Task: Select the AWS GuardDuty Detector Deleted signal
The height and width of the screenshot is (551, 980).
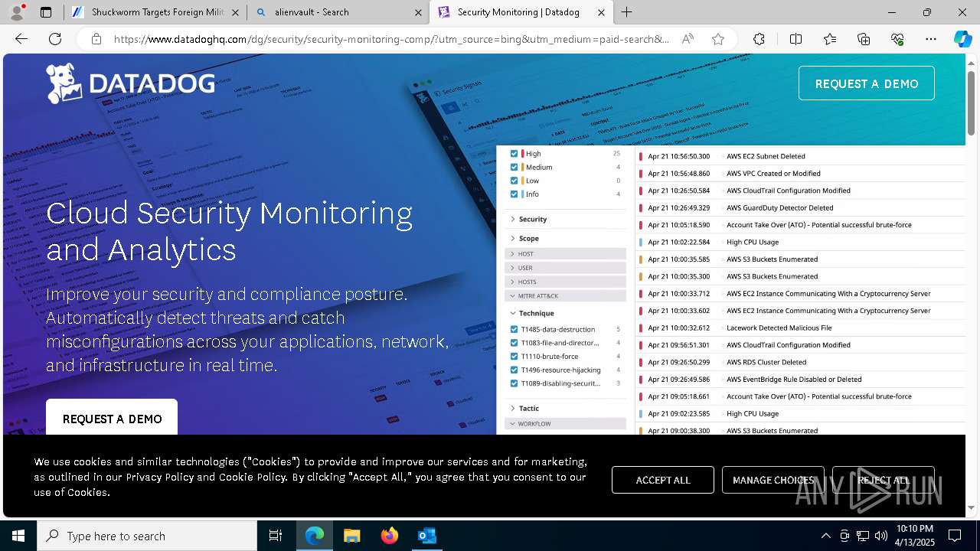Action: [779, 207]
